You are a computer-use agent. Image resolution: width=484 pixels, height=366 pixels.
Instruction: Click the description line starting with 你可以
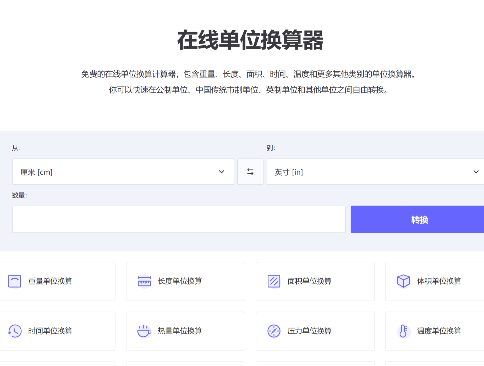(248, 90)
